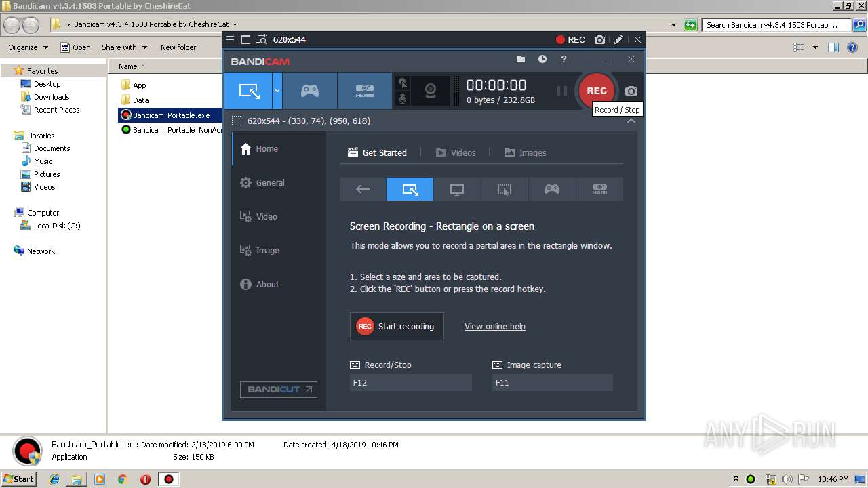This screenshot has width=868, height=488.
Task: Select HDMI device mode tile
Action: click(x=599, y=190)
